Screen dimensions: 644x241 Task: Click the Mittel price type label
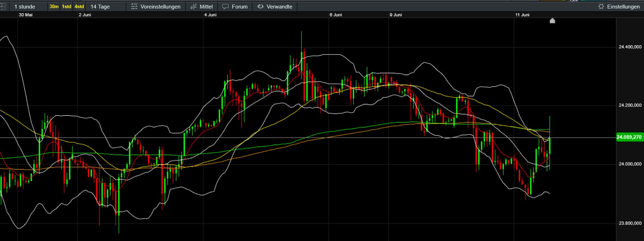click(x=206, y=7)
